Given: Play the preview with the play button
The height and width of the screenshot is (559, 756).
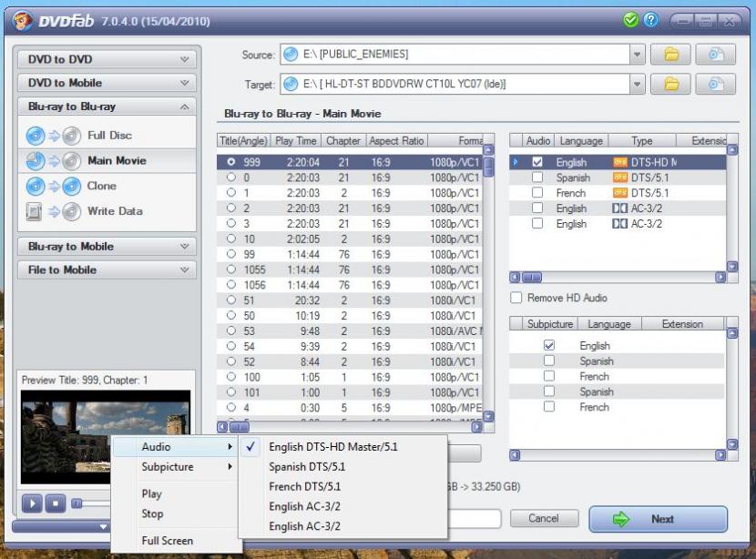Looking at the screenshot, I should pyautogui.click(x=32, y=503).
